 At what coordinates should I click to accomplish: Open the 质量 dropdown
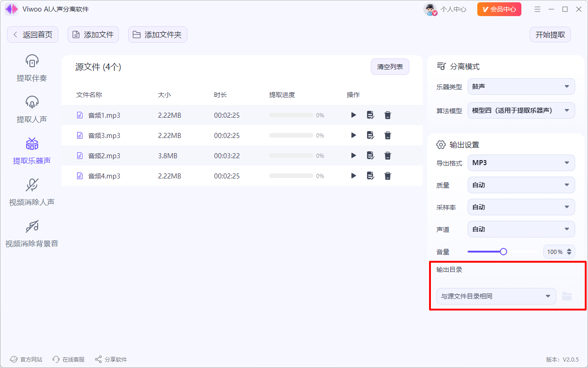pyautogui.click(x=521, y=185)
